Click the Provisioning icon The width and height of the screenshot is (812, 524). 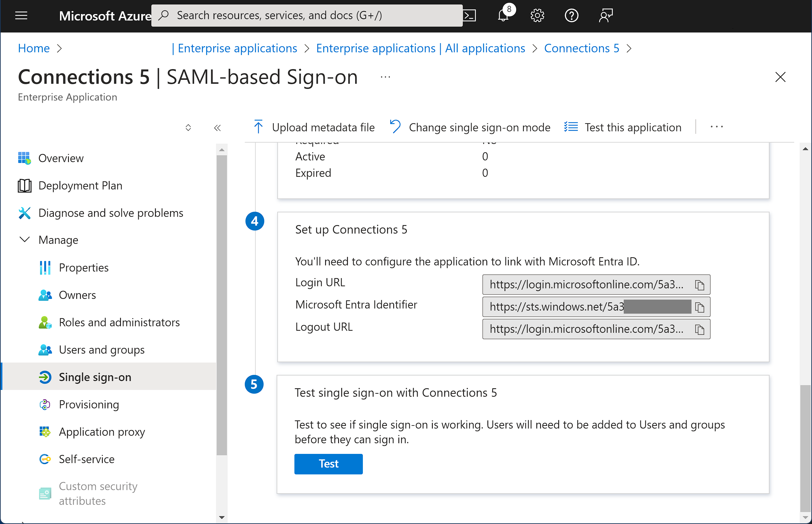(x=45, y=404)
